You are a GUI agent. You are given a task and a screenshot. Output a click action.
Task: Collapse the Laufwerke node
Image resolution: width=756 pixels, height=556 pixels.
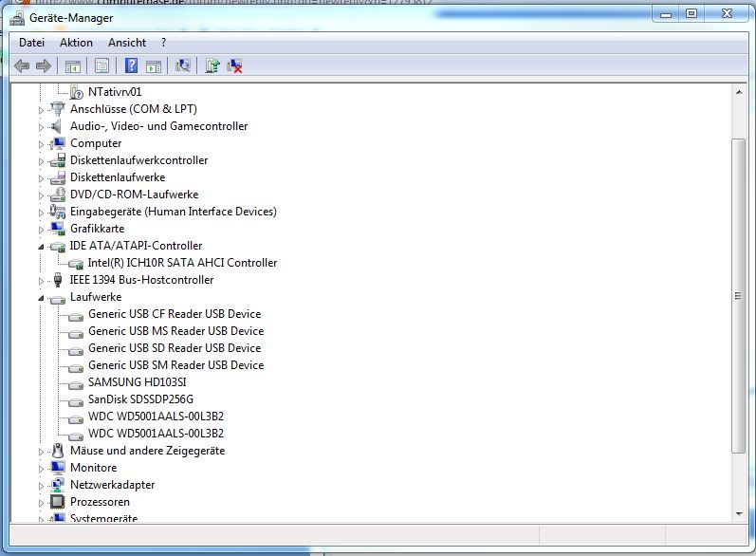41,299
